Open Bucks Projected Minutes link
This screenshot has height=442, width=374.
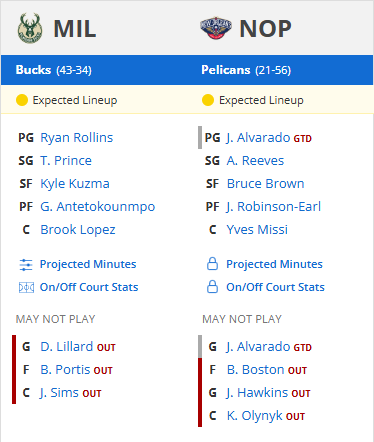[88, 264]
